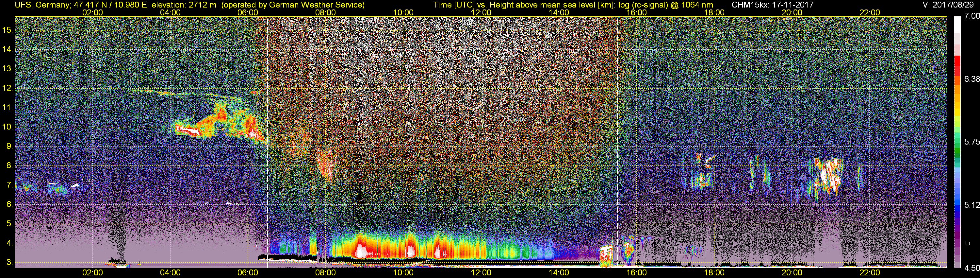Click the 04:00 label on the top time axis

[x=170, y=12]
